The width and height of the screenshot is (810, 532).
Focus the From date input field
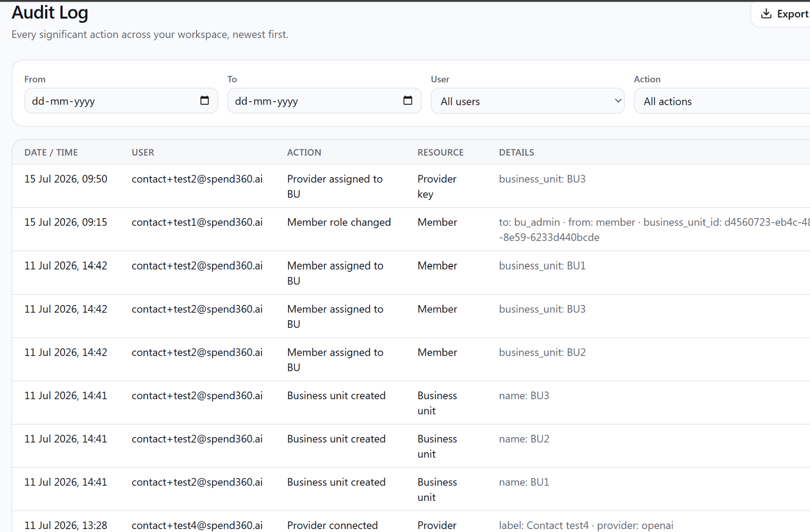coord(121,101)
